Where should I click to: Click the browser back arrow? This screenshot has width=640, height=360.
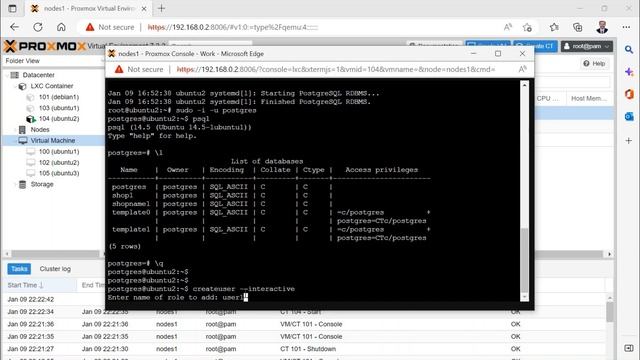click(x=15, y=27)
